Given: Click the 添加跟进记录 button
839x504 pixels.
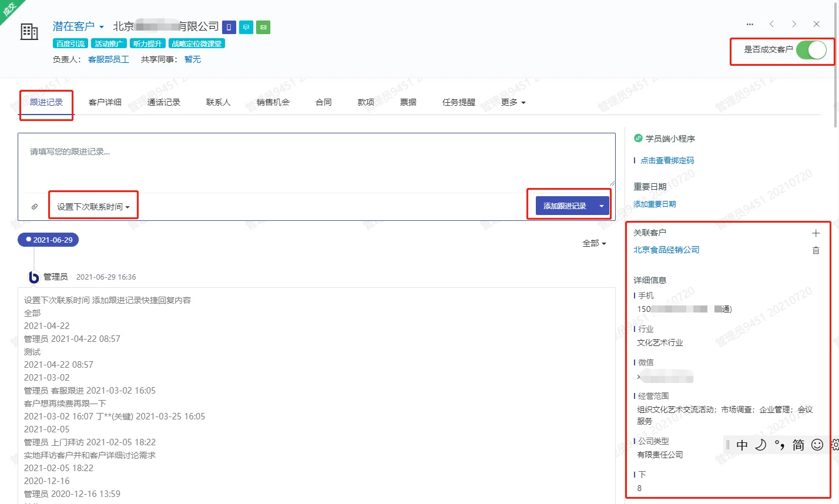Looking at the screenshot, I should click(565, 206).
